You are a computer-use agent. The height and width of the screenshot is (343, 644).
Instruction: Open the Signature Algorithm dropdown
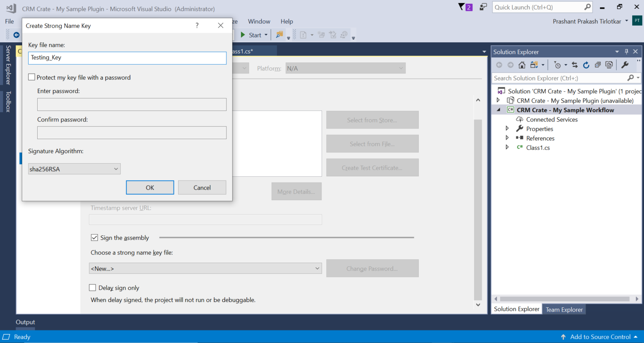116,169
